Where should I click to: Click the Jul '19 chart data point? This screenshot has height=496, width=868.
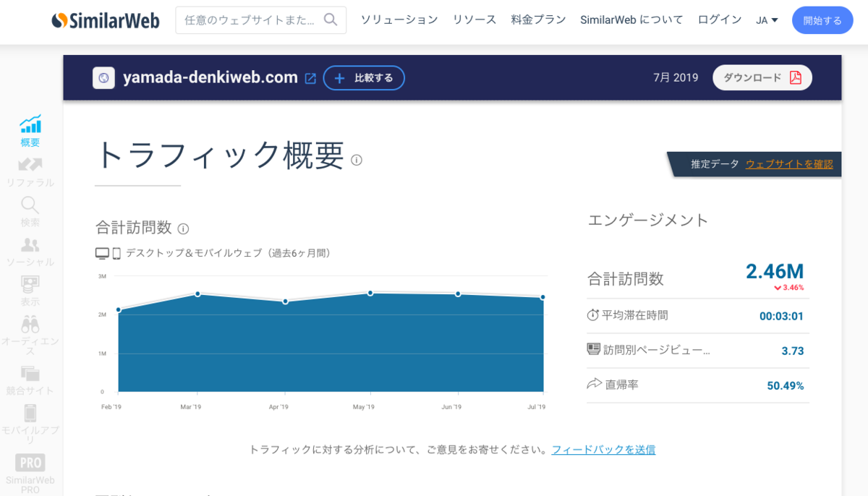(x=543, y=297)
